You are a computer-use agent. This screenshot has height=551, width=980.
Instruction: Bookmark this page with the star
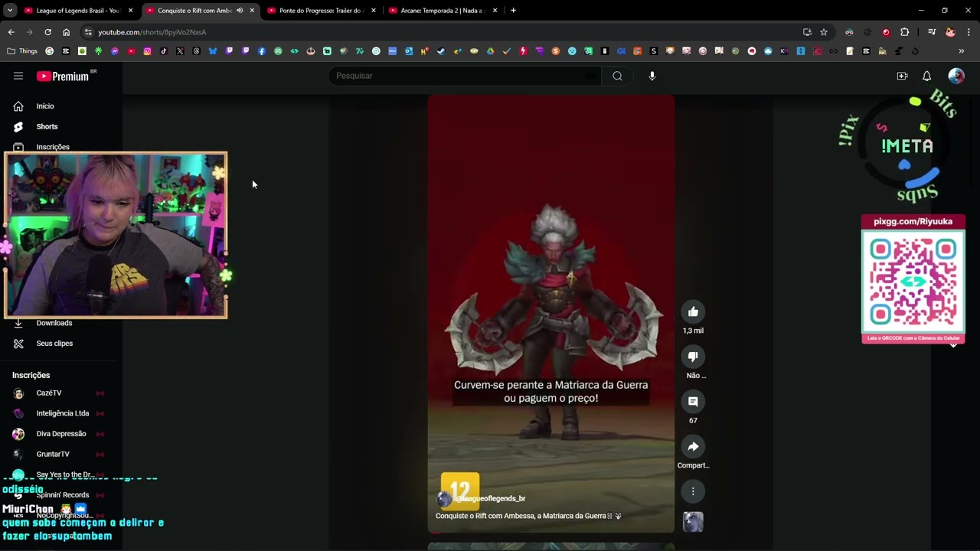(824, 32)
